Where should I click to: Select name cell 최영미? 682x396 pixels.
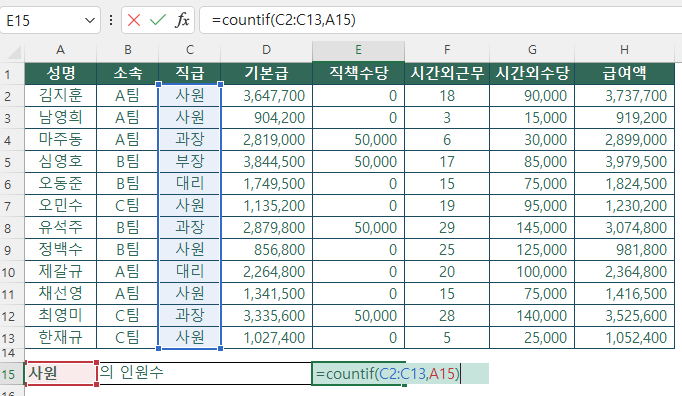click(60, 316)
